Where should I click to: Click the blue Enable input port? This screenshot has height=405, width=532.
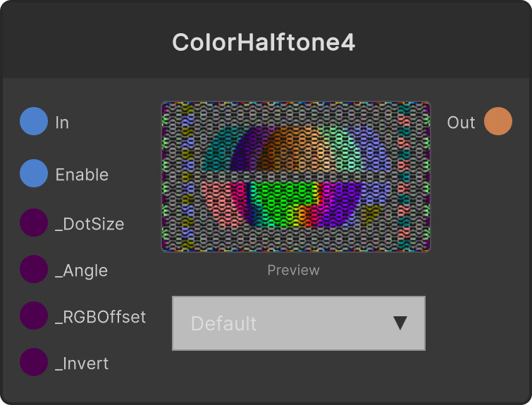pos(34,173)
